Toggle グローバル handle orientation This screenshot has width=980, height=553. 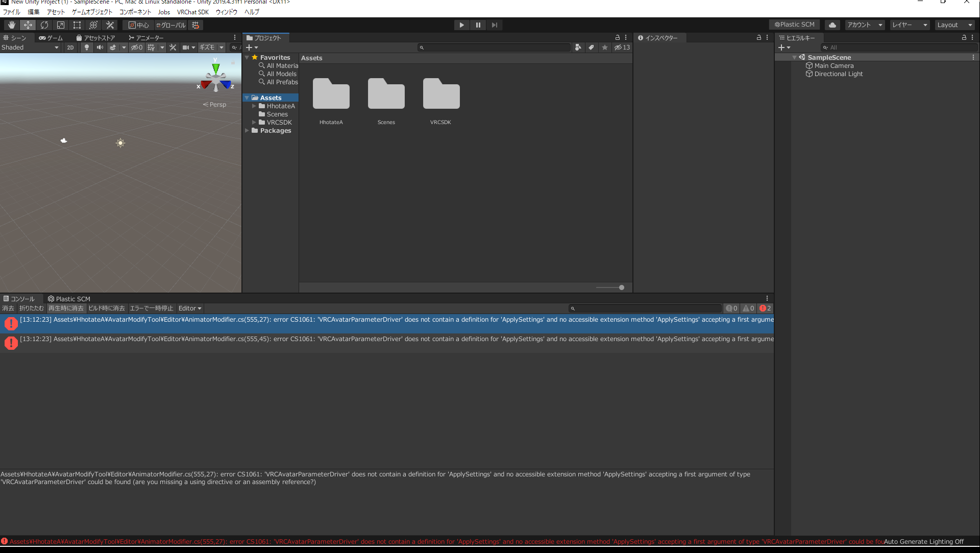click(x=170, y=25)
